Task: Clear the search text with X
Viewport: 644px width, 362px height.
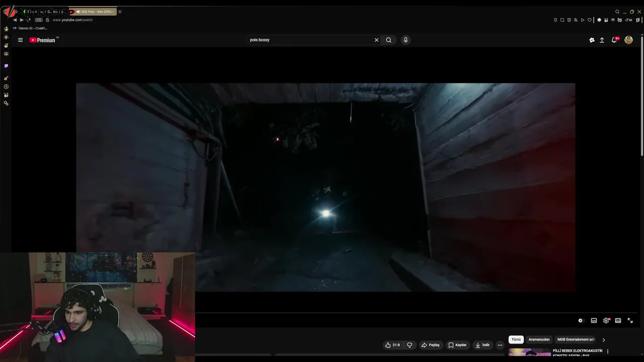Action: pos(376,40)
